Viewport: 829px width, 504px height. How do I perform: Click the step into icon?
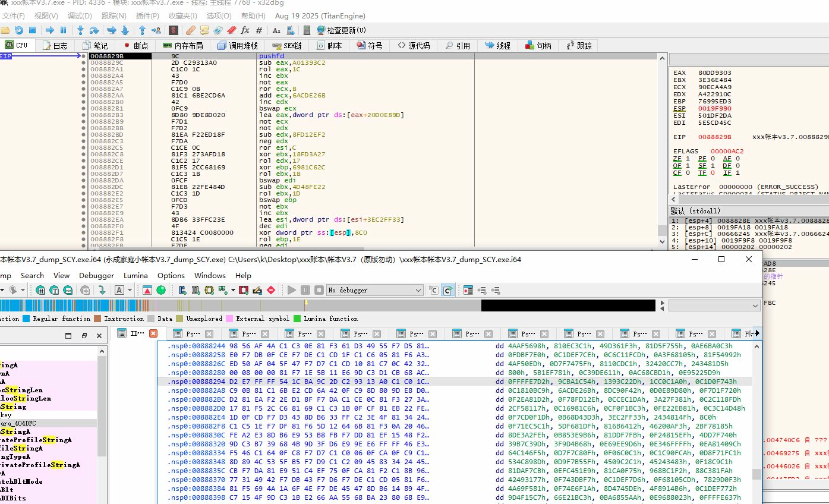[x=81, y=30]
